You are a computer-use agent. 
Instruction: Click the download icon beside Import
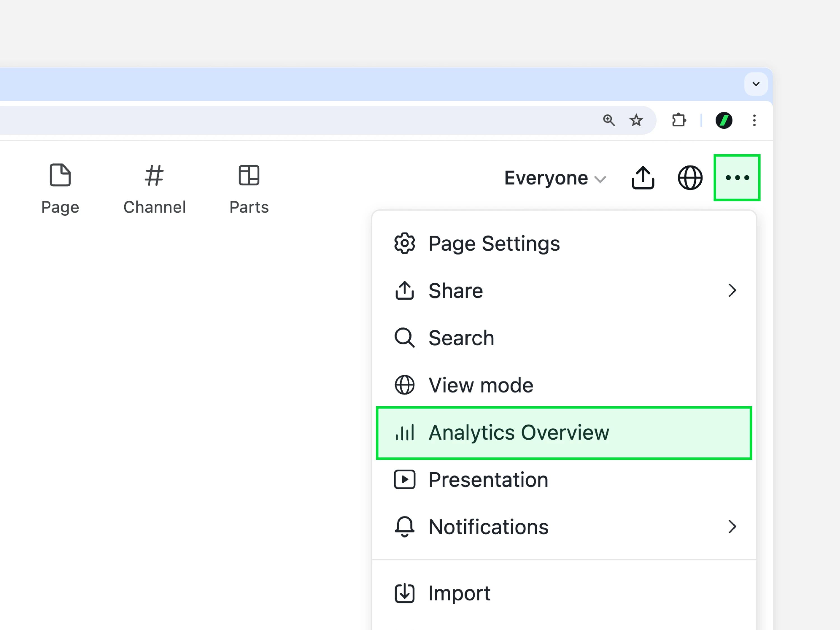click(x=404, y=593)
